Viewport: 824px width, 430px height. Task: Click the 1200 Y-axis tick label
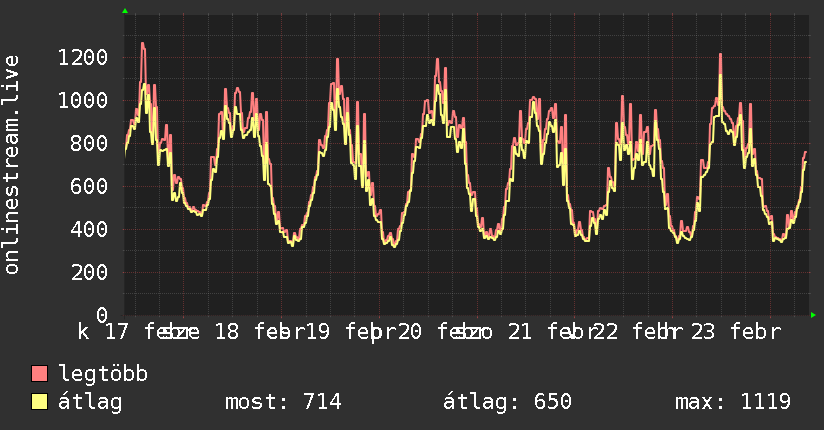point(83,57)
